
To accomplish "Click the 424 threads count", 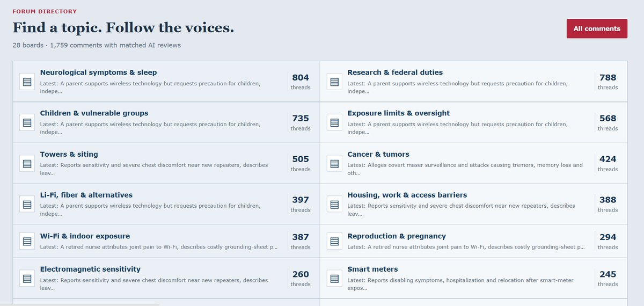I will [x=608, y=163].
